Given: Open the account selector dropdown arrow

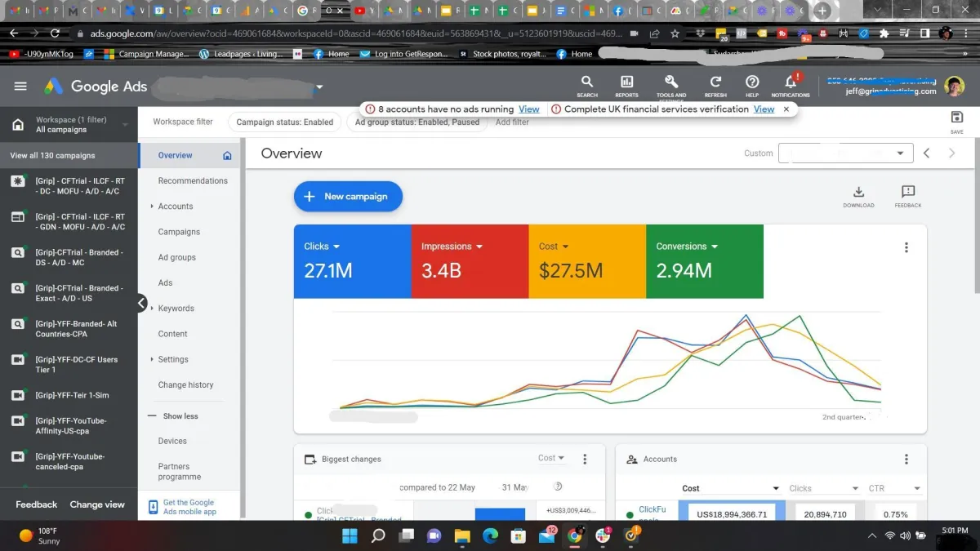Looking at the screenshot, I should click(x=319, y=87).
